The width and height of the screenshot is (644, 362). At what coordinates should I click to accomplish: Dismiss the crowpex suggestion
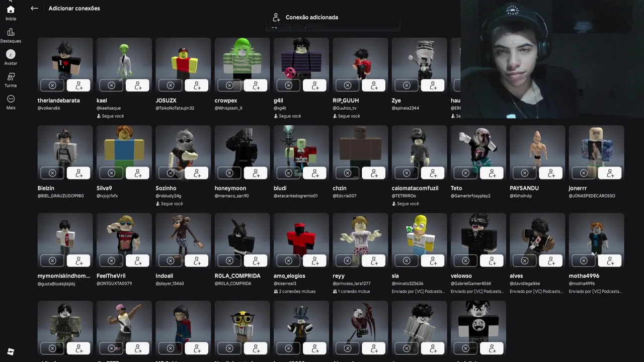(229, 85)
